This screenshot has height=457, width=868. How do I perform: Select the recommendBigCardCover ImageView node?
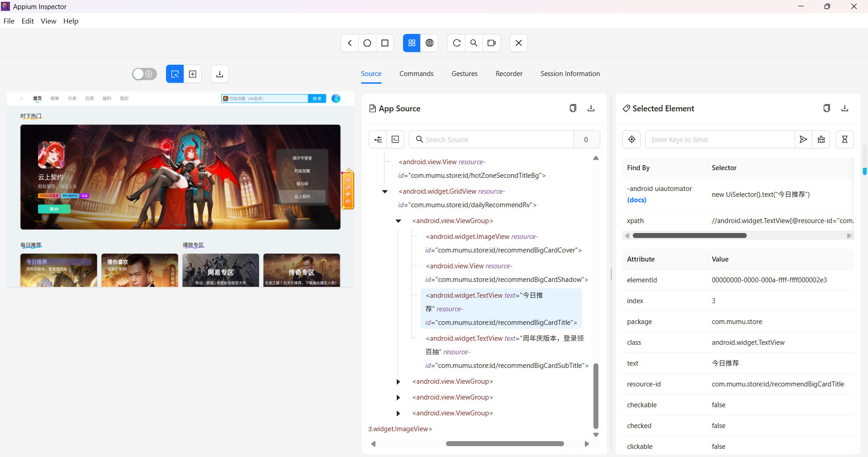503,243
